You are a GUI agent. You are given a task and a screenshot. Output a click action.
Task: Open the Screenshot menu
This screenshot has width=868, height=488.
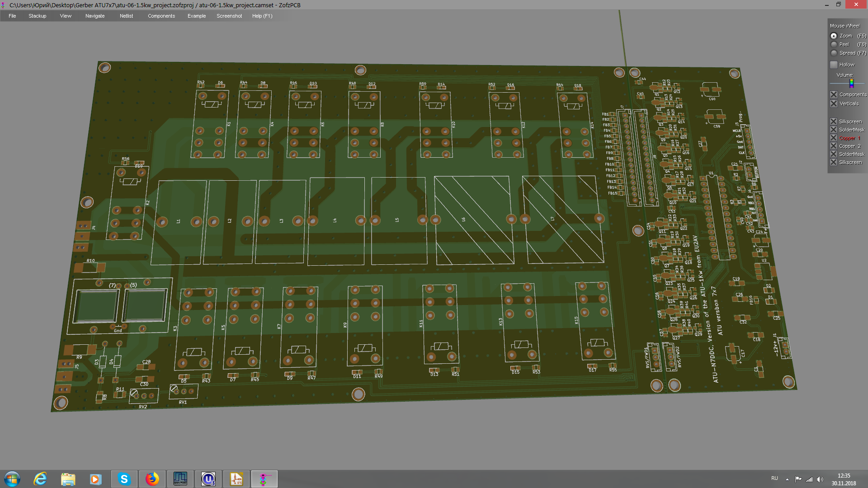point(229,16)
